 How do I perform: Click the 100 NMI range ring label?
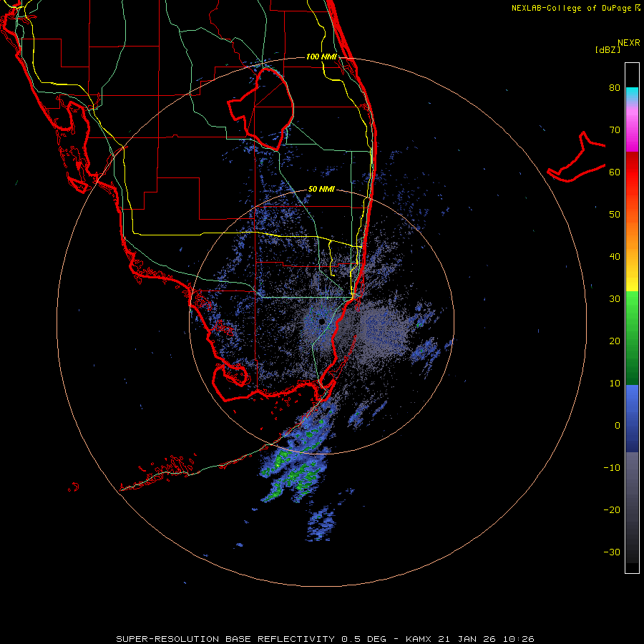coord(321,57)
